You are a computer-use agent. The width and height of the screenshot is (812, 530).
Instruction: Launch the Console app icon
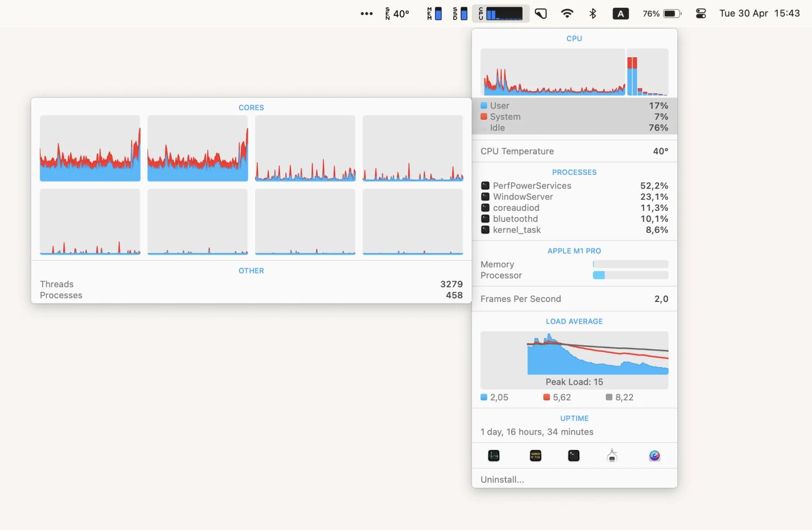tap(535, 456)
